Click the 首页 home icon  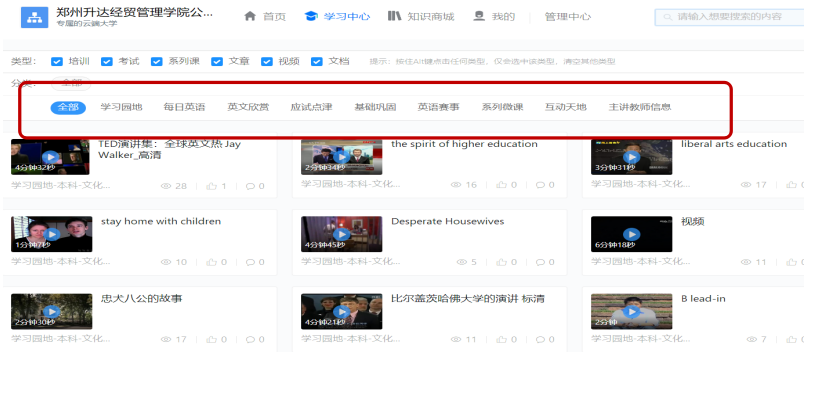coord(250,16)
